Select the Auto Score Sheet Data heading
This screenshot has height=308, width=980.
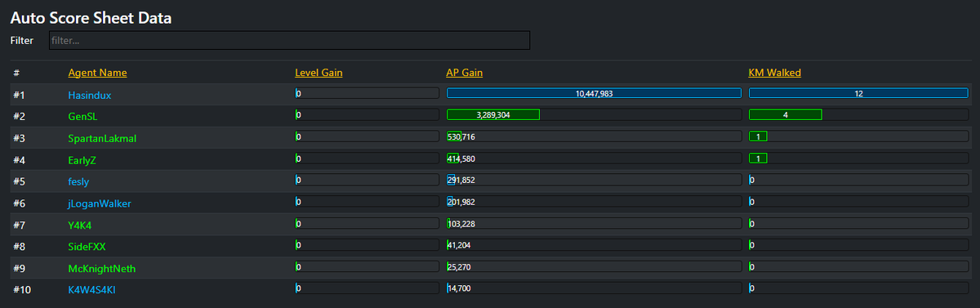tap(91, 17)
